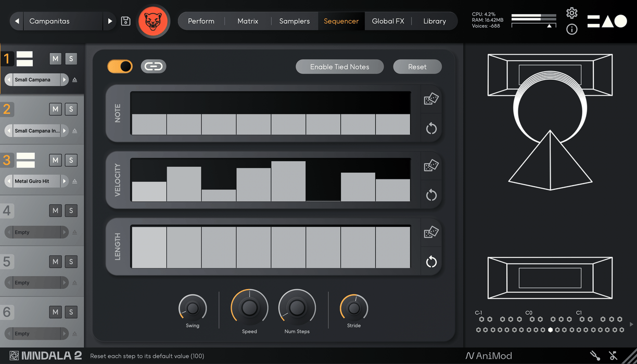Randomize the LENGTH row with dice icon
The width and height of the screenshot is (637, 364).
[x=431, y=232]
